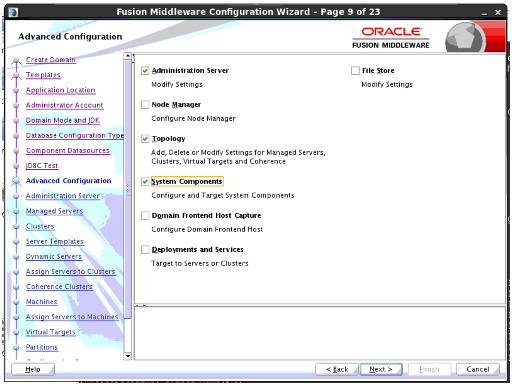This screenshot has width=512, height=384.
Task: Click the Configure and Target System Components text
Action: 223,195
